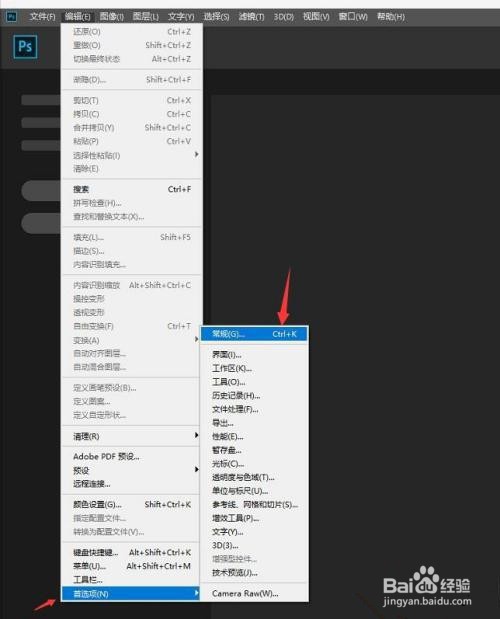Expand the 选择性粘贴(I) submenu arrow
Viewport: 500px width, 619px height.
[x=196, y=155]
